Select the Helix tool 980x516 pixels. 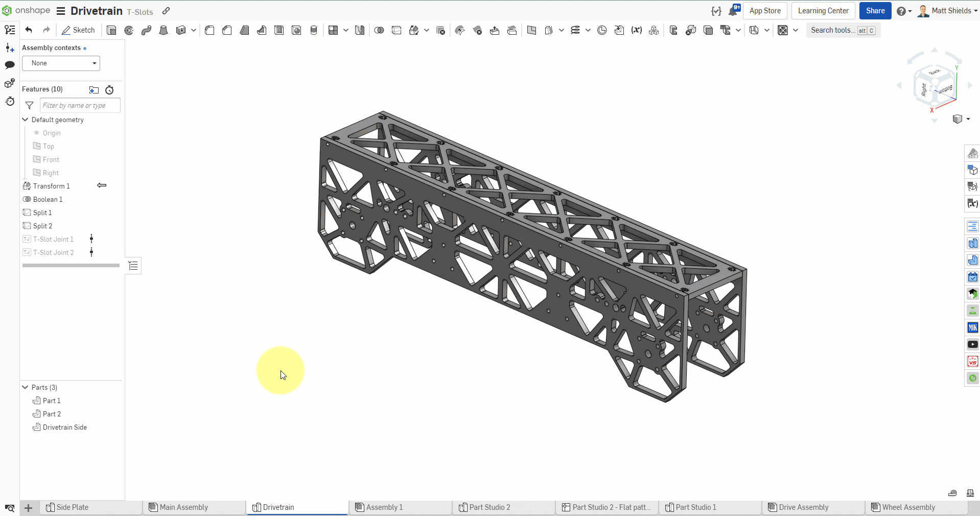click(576, 31)
